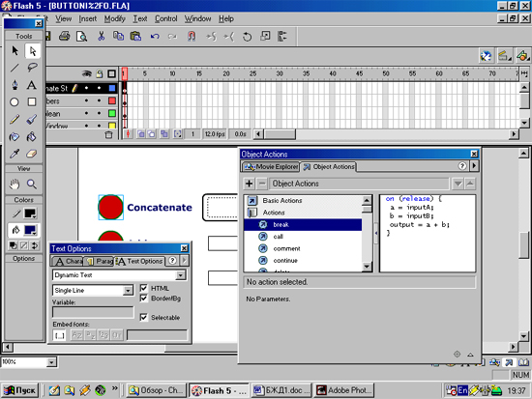
Task: Open Object Actions panel options arrow
Action: 474,166
